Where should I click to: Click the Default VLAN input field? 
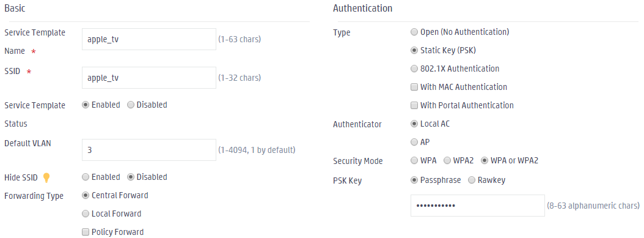(149, 150)
